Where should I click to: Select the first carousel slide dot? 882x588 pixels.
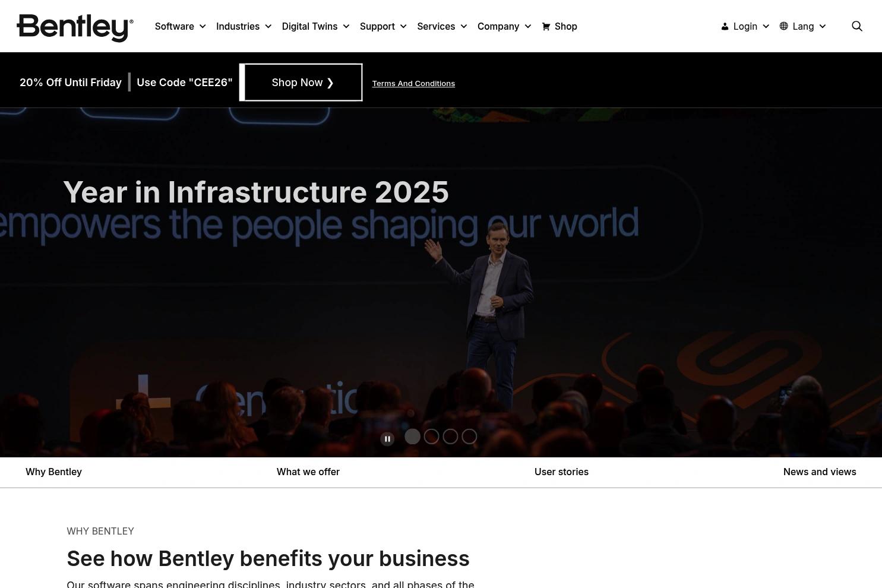(412, 437)
